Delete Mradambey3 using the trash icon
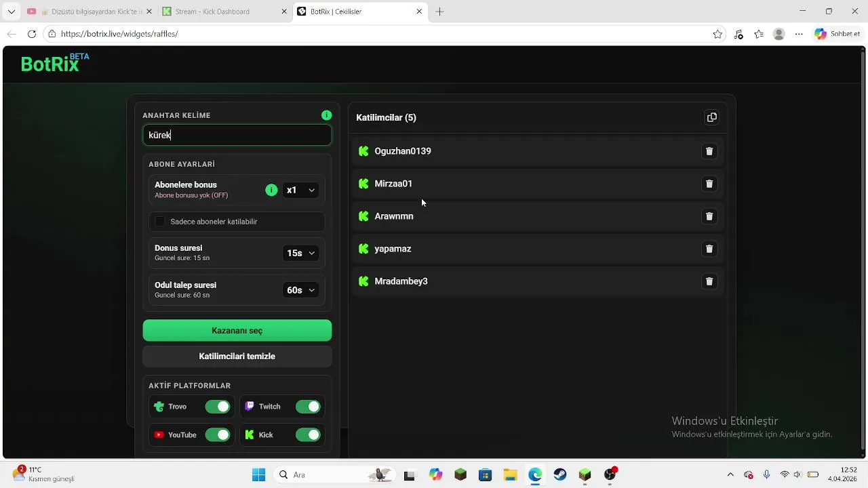The height and width of the screenshot is (488, 868). coord(709,281)
